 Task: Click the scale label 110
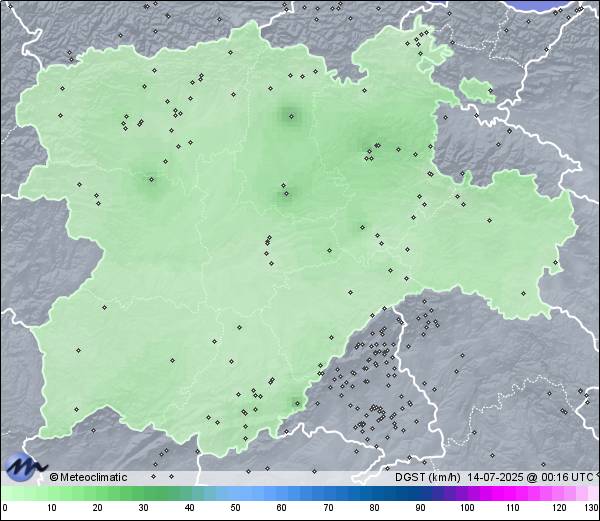(513, 508)
